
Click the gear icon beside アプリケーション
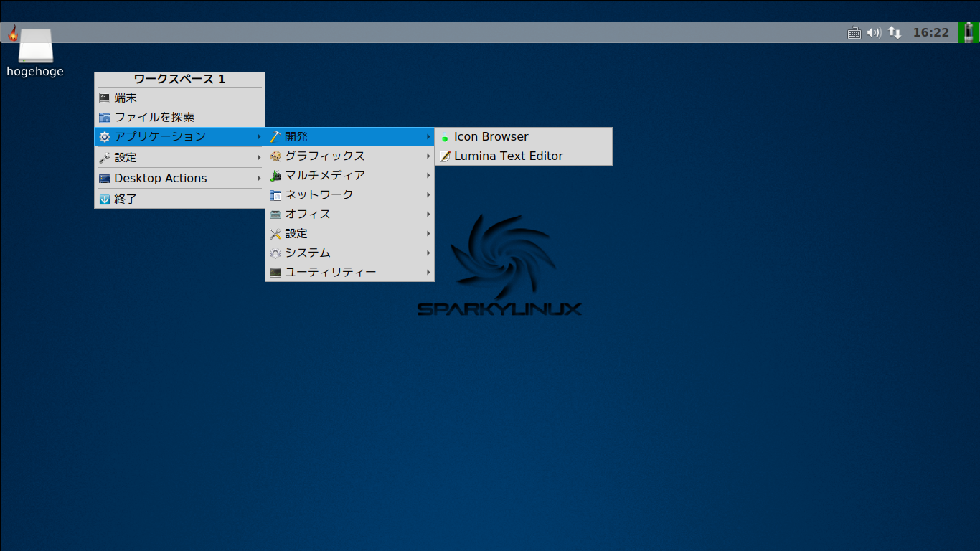(105, 136)
